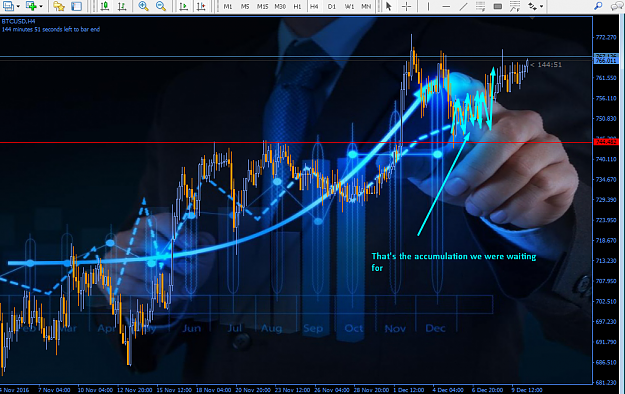625x394 pixels.
Task: Click the '18 Nov 04:00' date label
Action: [x=213, y=390]
